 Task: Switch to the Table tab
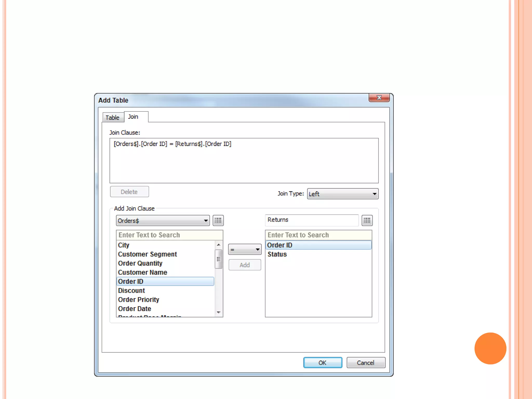click(x=112, y=117)
